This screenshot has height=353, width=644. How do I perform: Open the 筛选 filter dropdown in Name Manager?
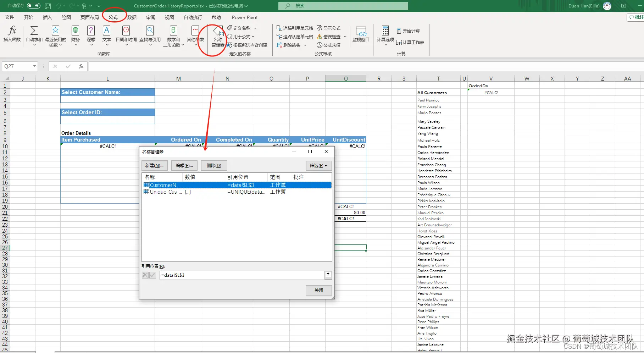[x=318, y=166]
